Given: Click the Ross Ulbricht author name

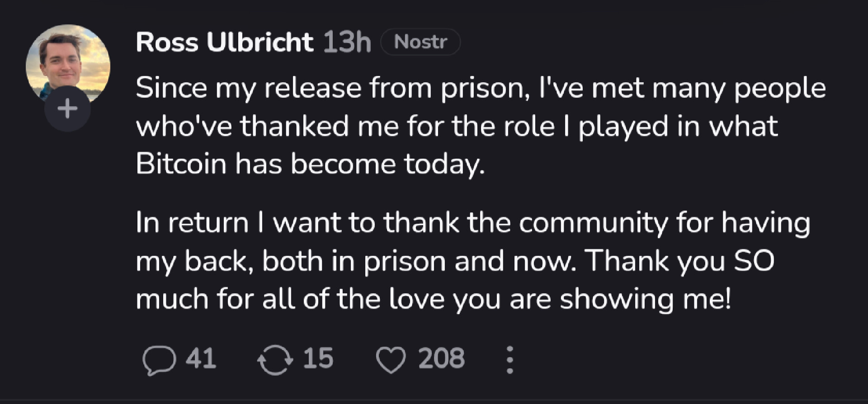Looking at the screenshot, I should 224,42.
